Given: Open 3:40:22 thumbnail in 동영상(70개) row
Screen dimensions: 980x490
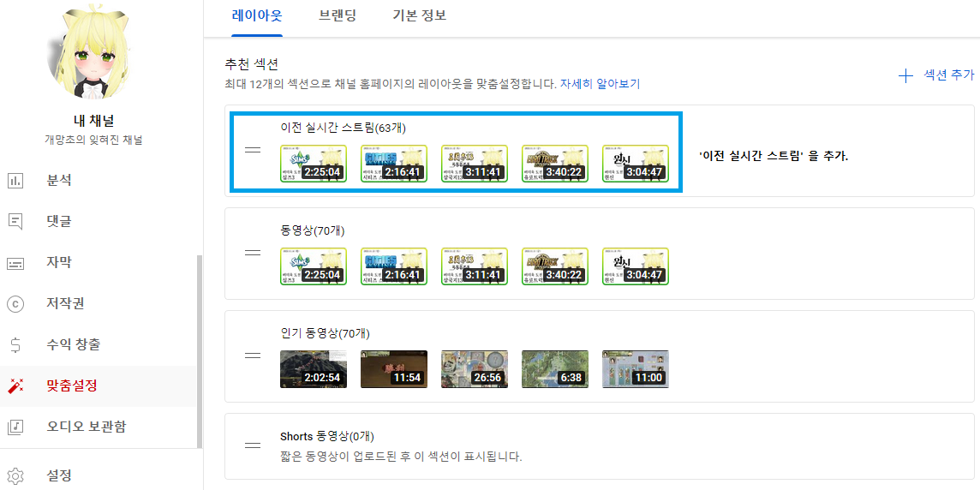Looking at the screenshot, I should click(555, 266).
